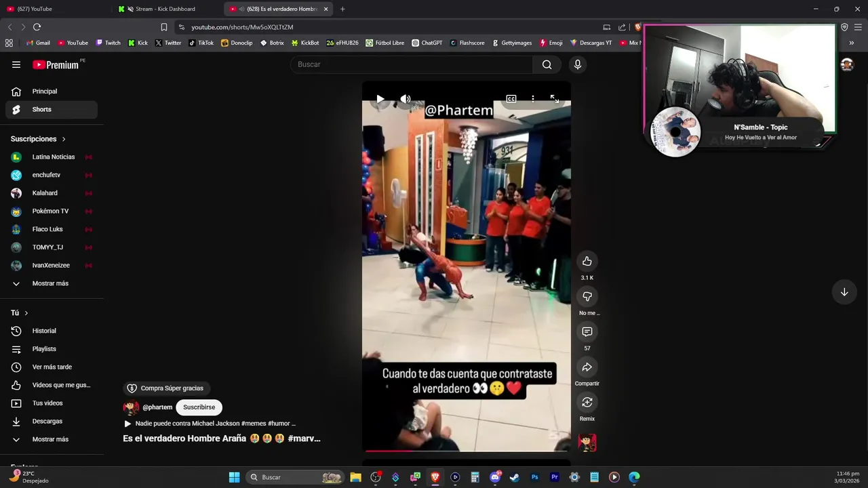This screenshot has width=868, height=488.
Task: Open linked video Nadie puede contra Michael Jackson
Action: [210, 424]
